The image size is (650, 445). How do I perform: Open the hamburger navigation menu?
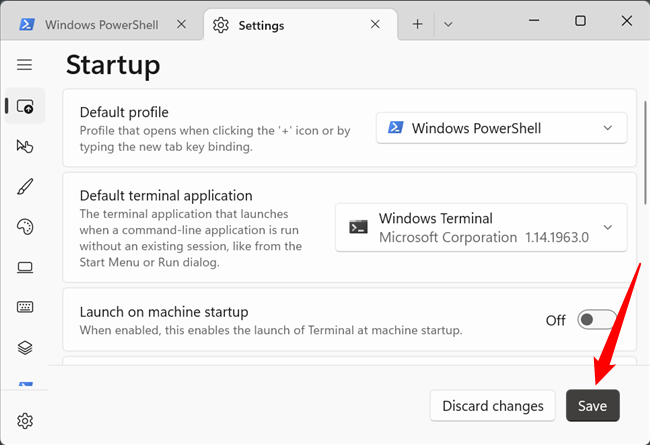pos(24,65)
